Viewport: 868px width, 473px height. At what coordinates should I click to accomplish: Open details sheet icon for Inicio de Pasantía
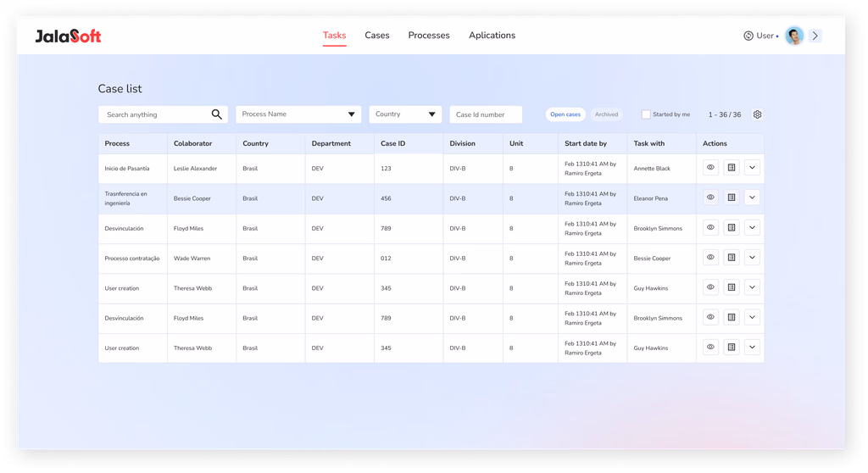[x=732, y=167]
